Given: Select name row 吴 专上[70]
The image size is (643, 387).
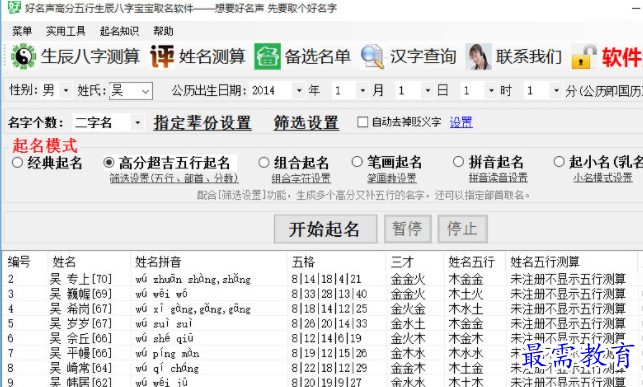Looking at the screenshot, I should coord(80,279).
